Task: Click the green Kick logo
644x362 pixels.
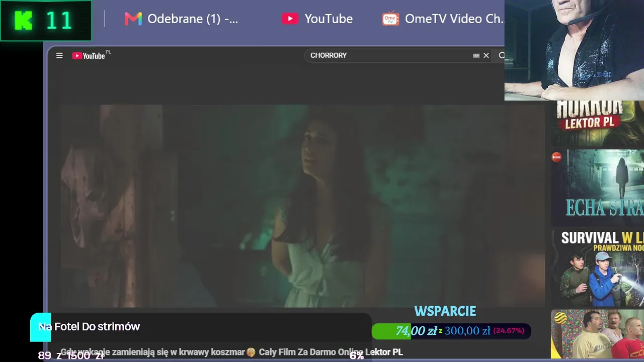Action: pyautogui.click(x=24, y=20)
